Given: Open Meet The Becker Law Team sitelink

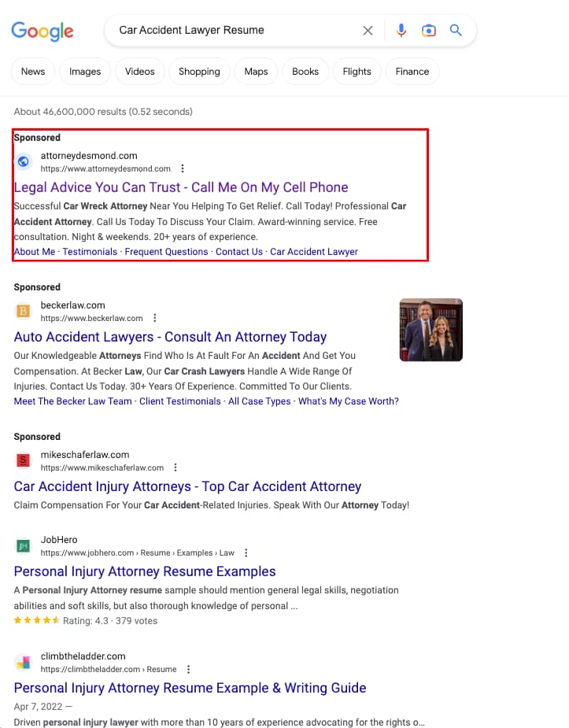Looking at the screenshot, I should [x=73, y=401].
